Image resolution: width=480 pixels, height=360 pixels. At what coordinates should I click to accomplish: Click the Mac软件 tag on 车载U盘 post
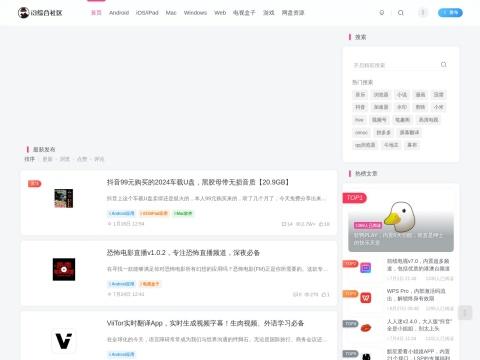[x=183, y=213]
